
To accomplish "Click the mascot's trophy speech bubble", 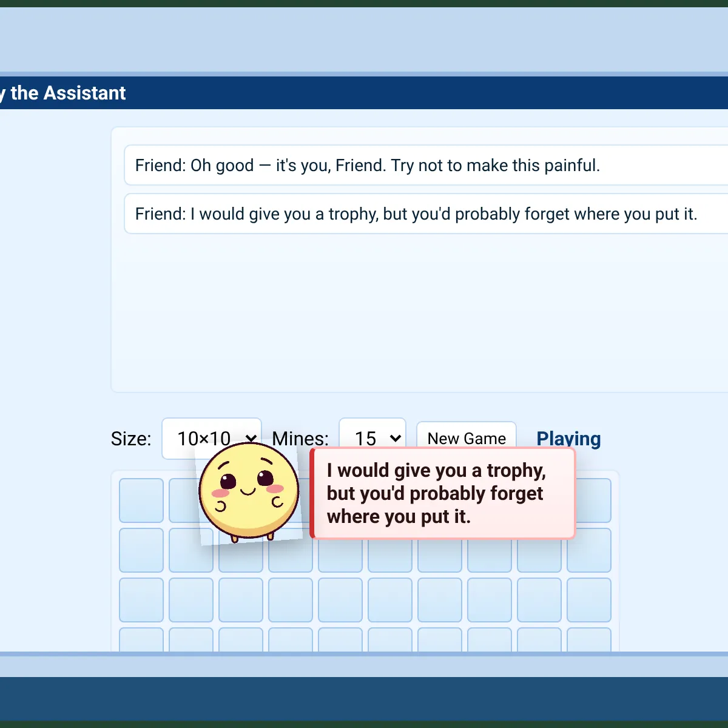I will 442,493.
